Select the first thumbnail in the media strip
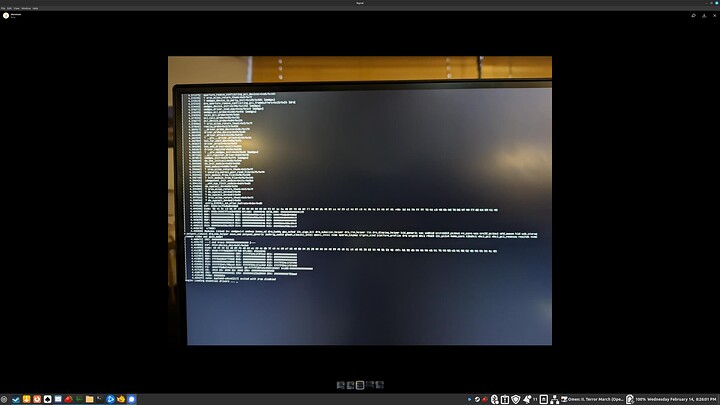Image resolution: width=720 pixels, height=405 pixels. (340, 385)
